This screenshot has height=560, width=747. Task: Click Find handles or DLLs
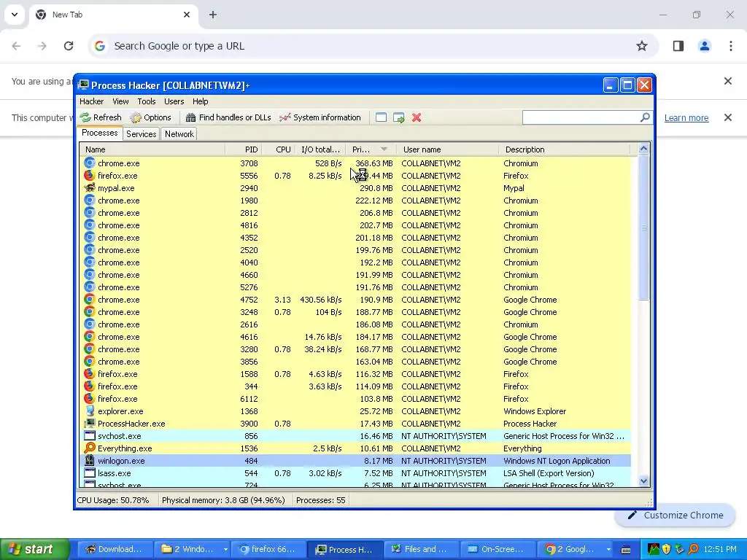pyautogui.click(x=228, y=117)
